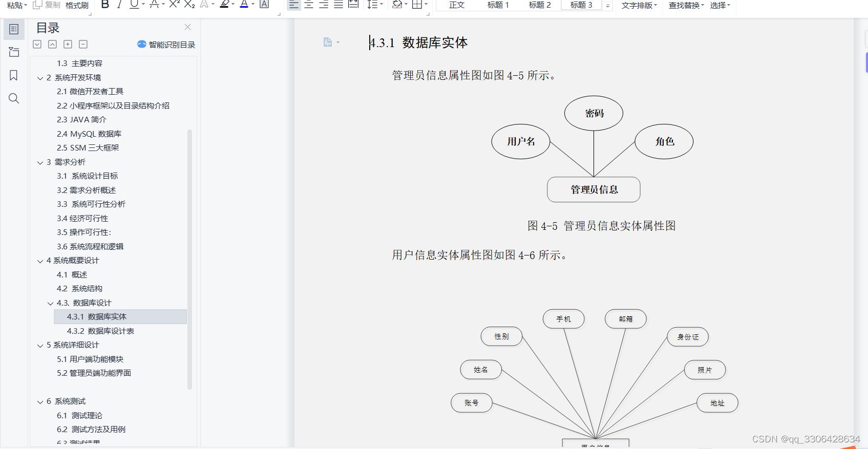Expand the styles gallery

608,6
